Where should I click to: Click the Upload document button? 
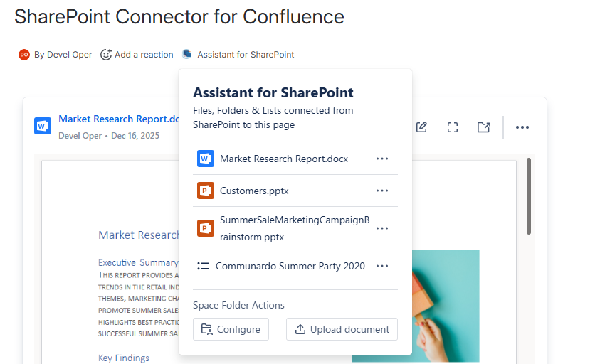342,329
